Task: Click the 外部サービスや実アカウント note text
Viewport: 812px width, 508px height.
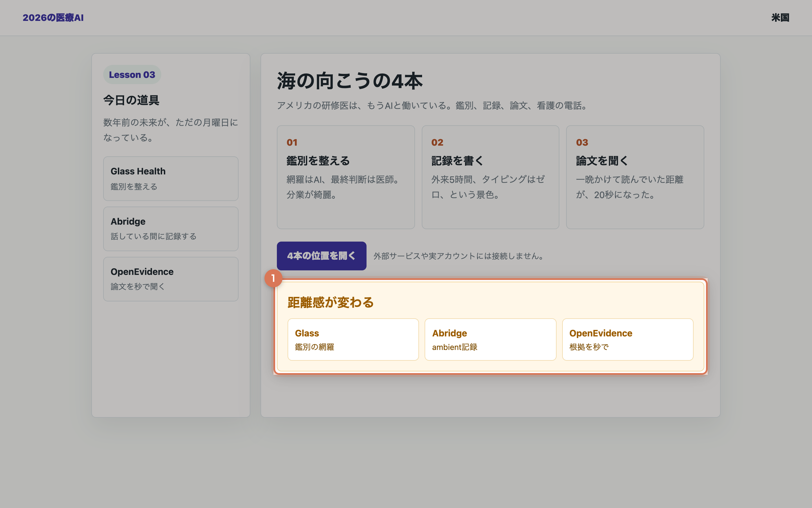Action: click(459, 256)
